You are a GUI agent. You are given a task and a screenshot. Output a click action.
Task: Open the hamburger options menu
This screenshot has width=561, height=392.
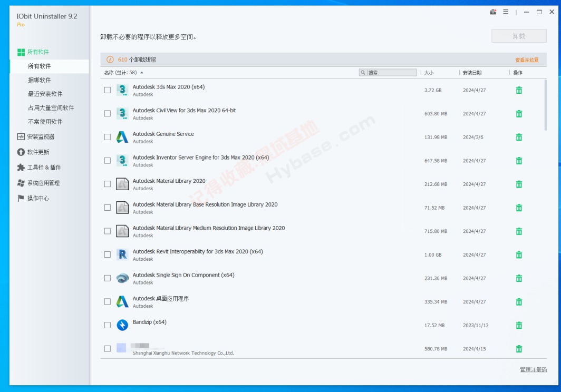point(506,12)
